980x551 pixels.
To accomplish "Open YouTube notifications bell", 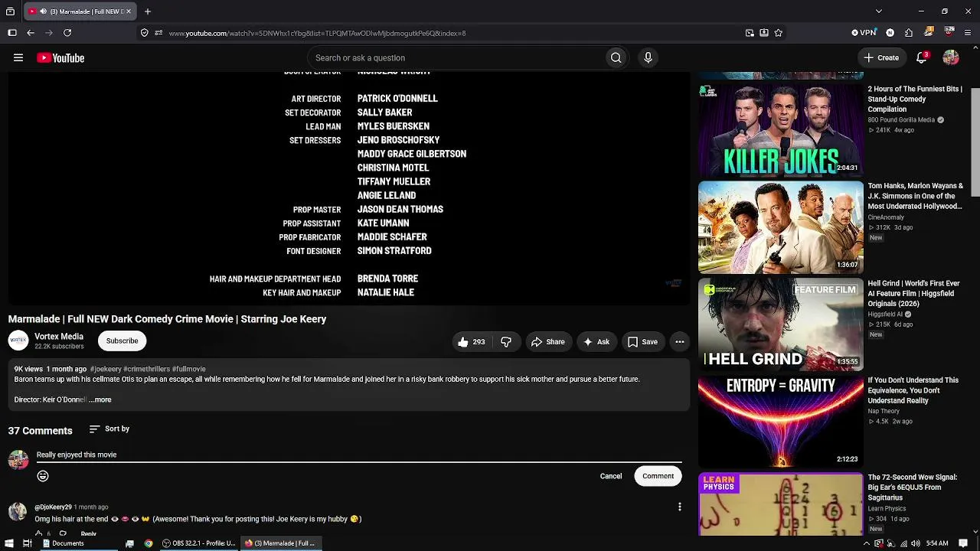I will tap(922, 58).
